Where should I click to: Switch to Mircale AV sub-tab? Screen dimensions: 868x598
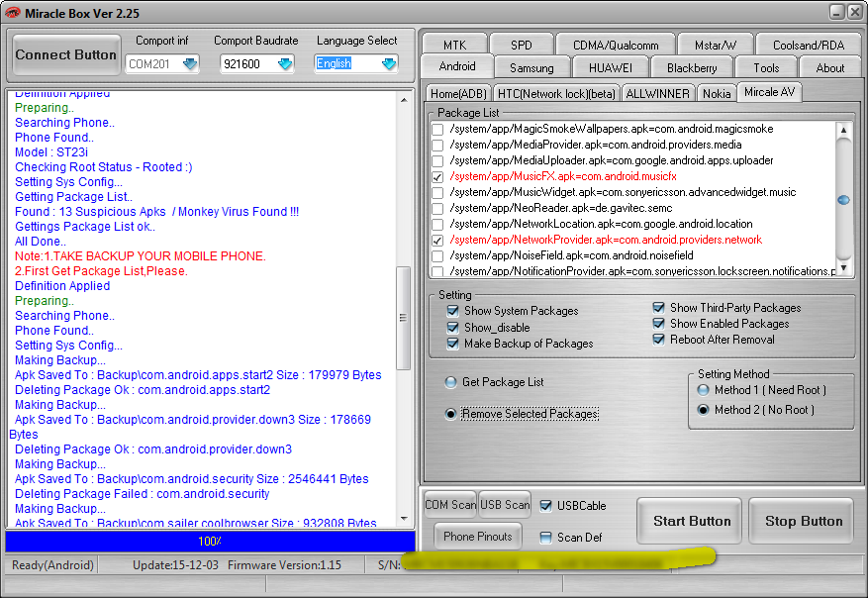pyautogui.click(x=769, y=92)
